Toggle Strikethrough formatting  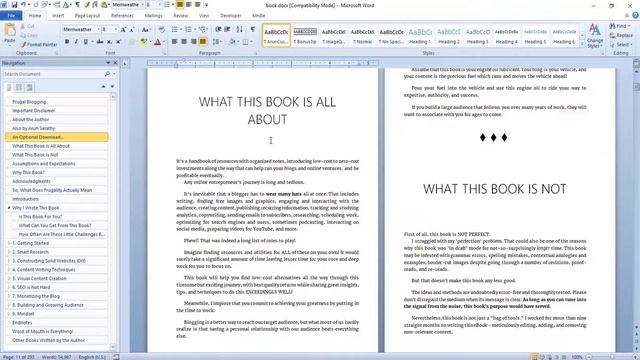pos(100,42)
